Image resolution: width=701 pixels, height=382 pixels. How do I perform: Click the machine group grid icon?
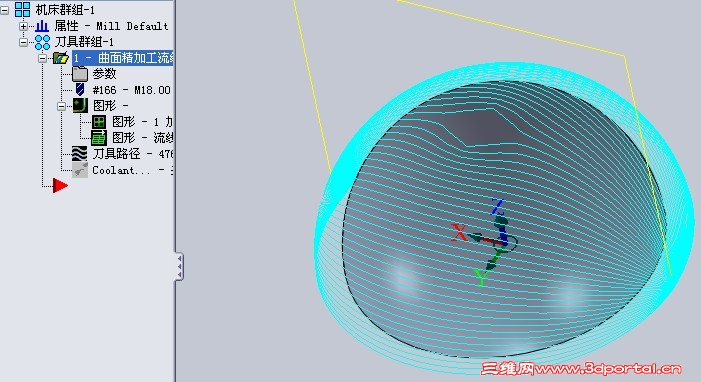coord(22,10)
